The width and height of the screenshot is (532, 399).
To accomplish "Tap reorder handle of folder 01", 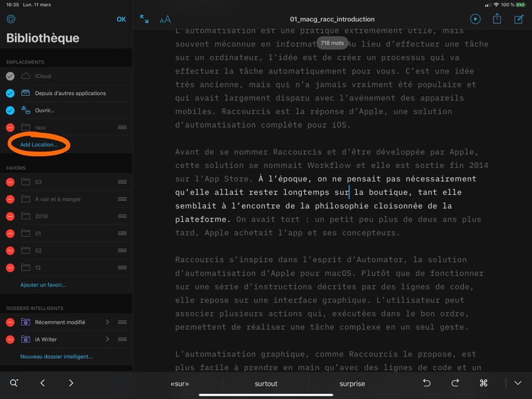I will click(x=122, y=234).
